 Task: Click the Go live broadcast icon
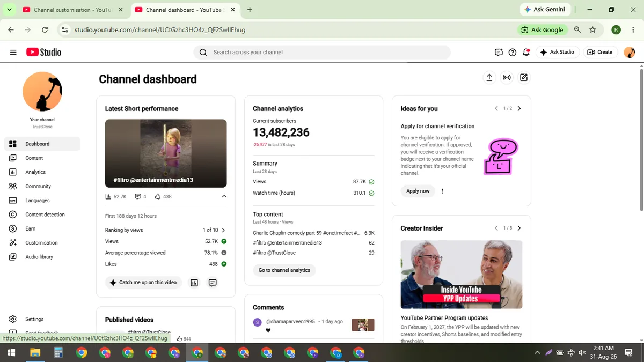pos(507,78)
